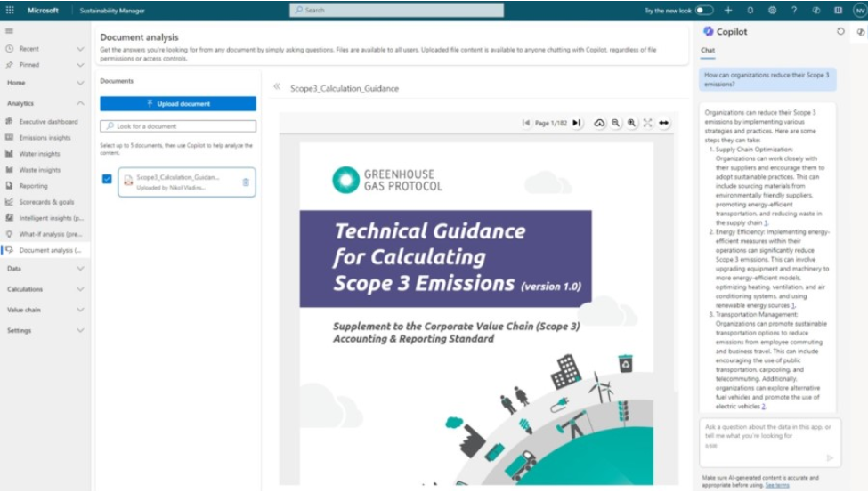868x493 pixels.
Task: Select the Scope3_Calculation_Guidan... document card
Action: 187,182
